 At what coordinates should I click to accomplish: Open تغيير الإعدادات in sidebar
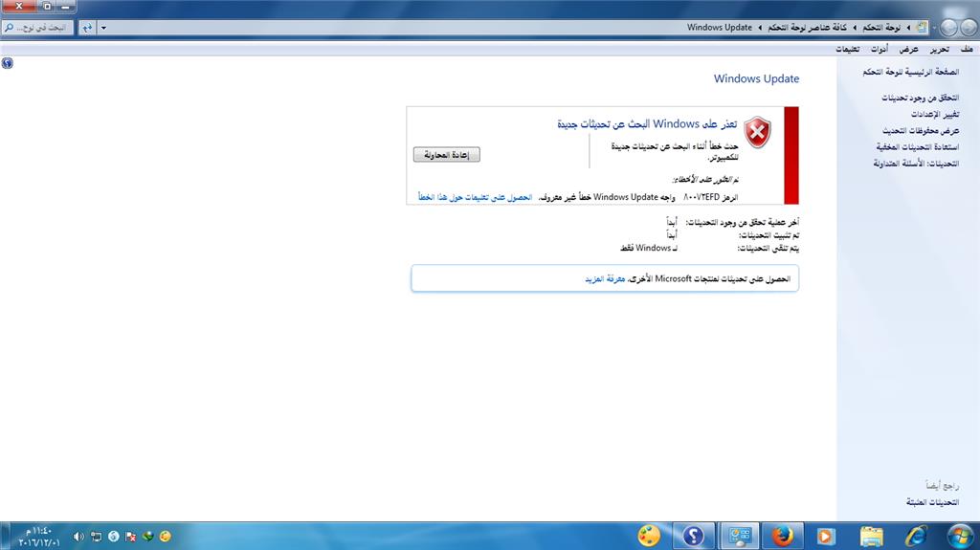tap(935, 114)
